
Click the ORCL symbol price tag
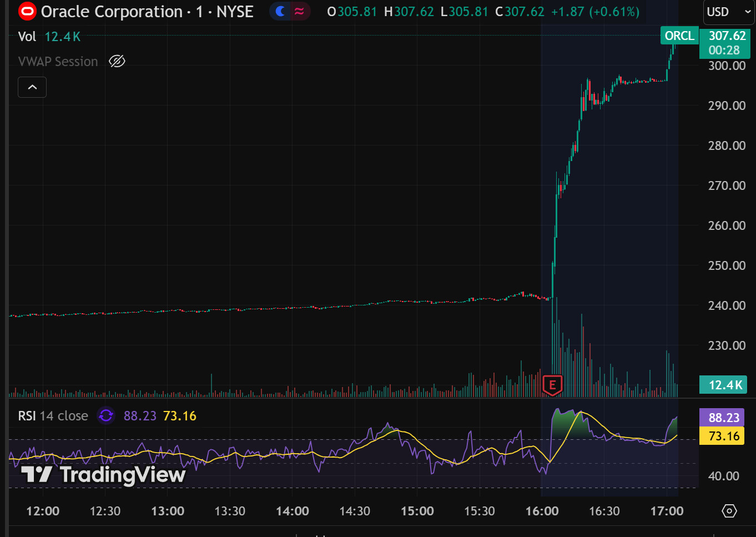tap(679, 36)
